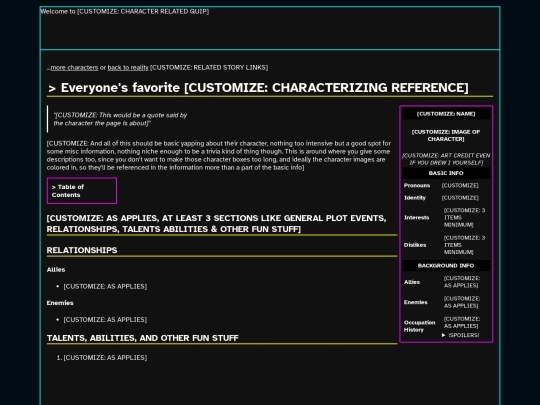Click the Identity label in infobox
This screenshot has width=540, height=405.
(415, 198)
